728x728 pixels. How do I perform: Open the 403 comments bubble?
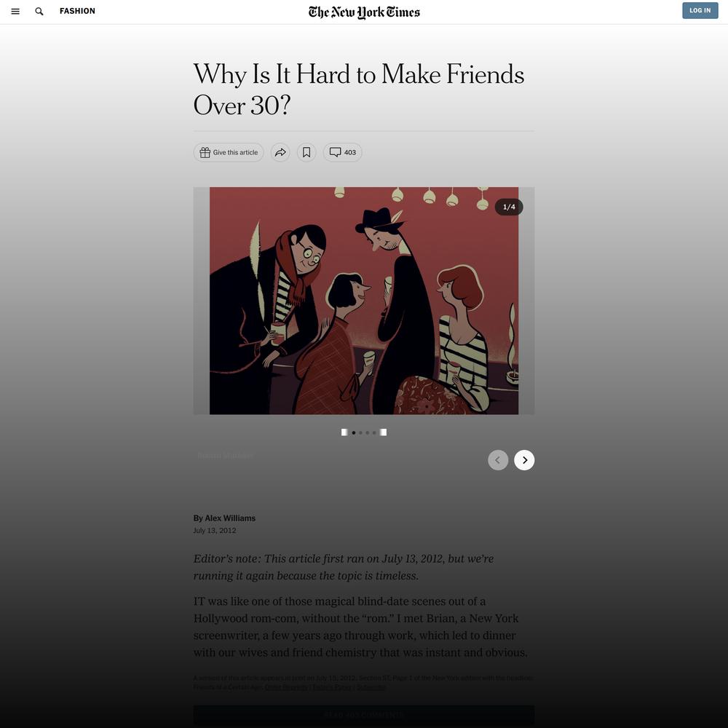[x=343, y=152]
